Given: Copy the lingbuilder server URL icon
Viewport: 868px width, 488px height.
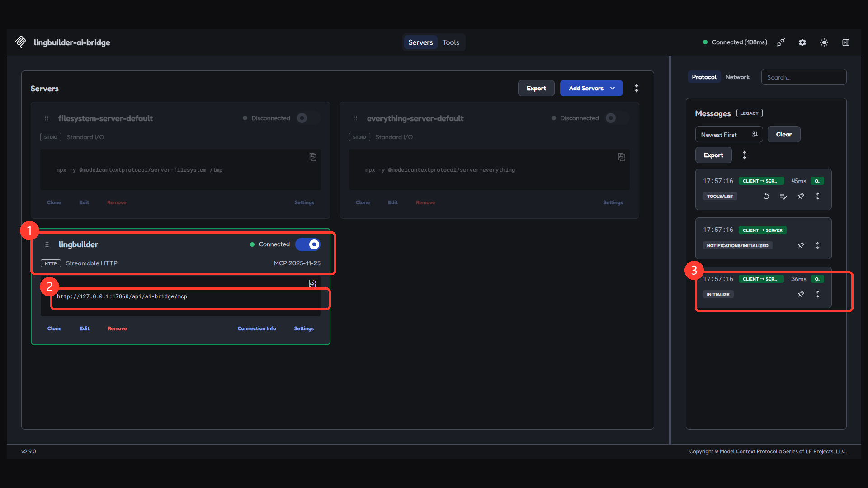Looking at the screenshot, I should click(312, 283).
